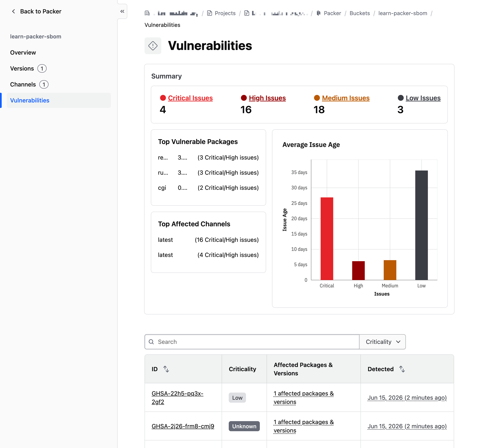Viewport: 481px width, 448px height.
Task: Click the back arrow beside Back to Packer
Action: coord(14,11)
